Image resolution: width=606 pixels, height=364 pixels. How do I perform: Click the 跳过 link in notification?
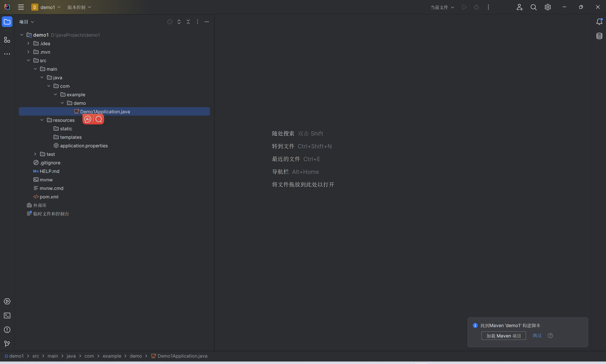pyautogui.click(x=537, y=335)
